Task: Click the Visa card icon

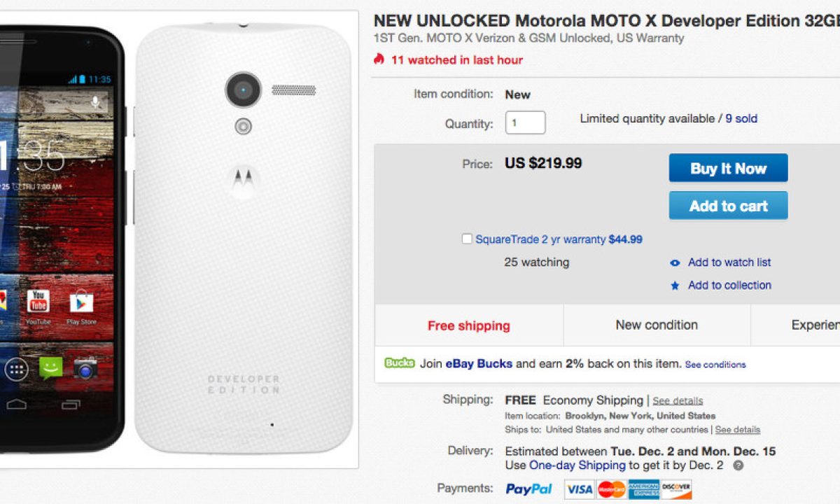Action: [579, 489]
